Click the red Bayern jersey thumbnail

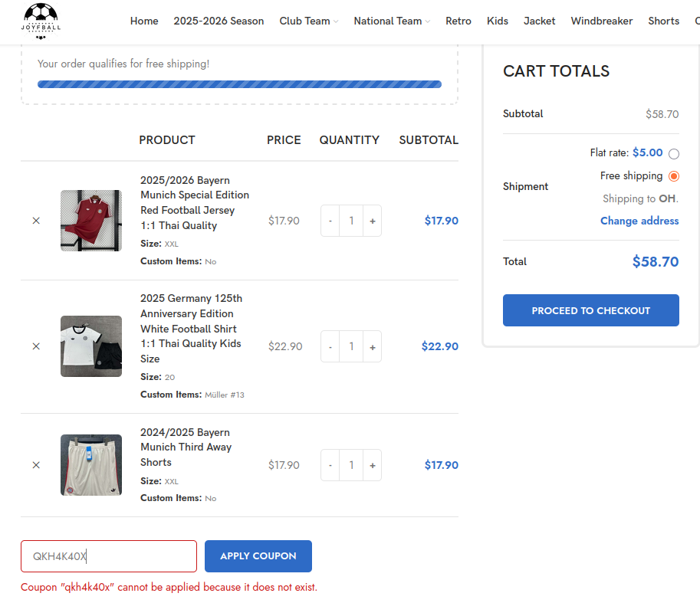pos(91,221)
